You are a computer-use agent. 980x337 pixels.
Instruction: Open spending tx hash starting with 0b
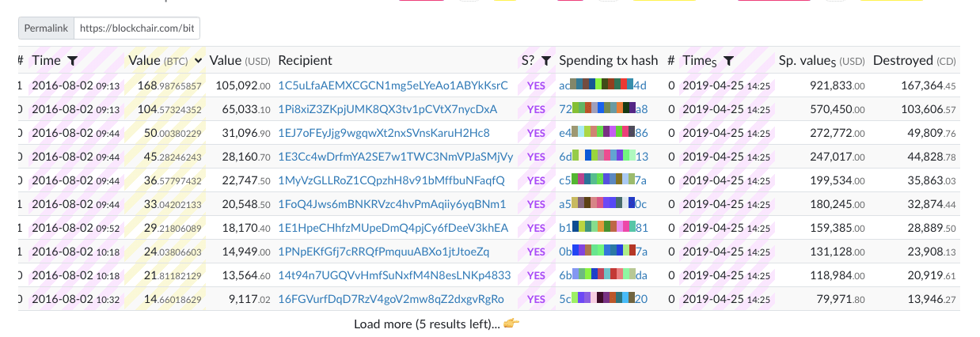603,252
